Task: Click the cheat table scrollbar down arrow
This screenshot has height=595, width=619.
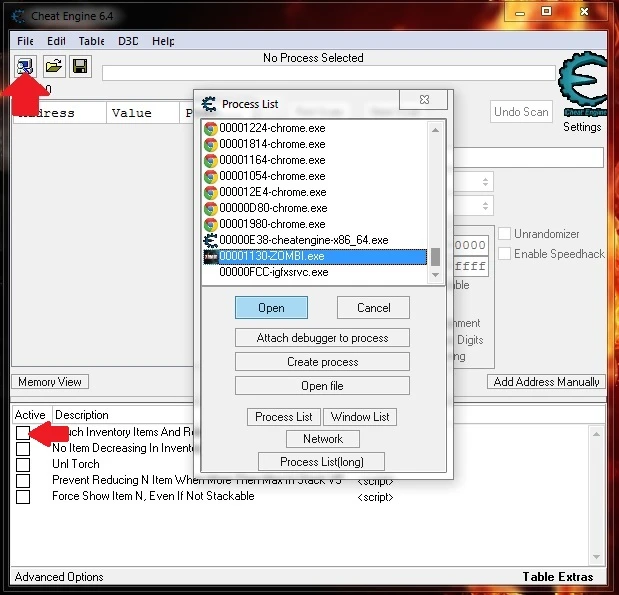Action: point(596,557)
